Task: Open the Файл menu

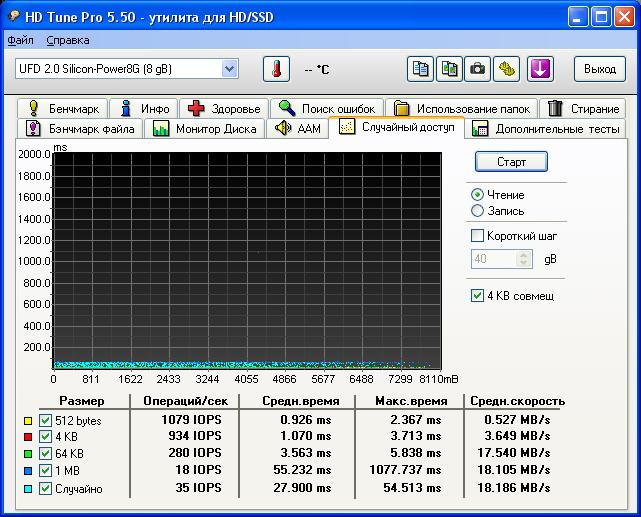Action: pos(20,40)
